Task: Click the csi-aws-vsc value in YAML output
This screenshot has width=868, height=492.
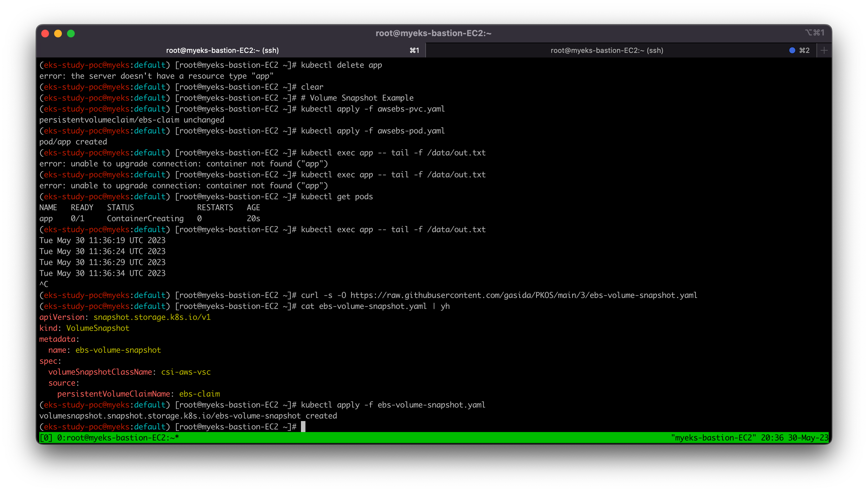Action: click(x=186, y=372)
